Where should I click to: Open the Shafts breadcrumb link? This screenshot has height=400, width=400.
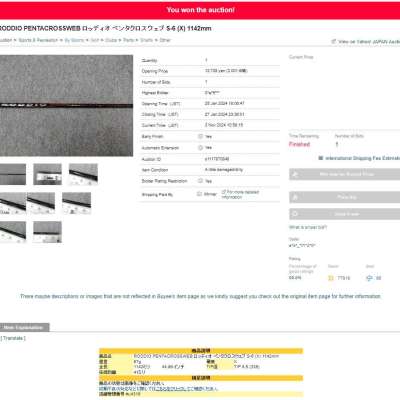coord(147,40)
